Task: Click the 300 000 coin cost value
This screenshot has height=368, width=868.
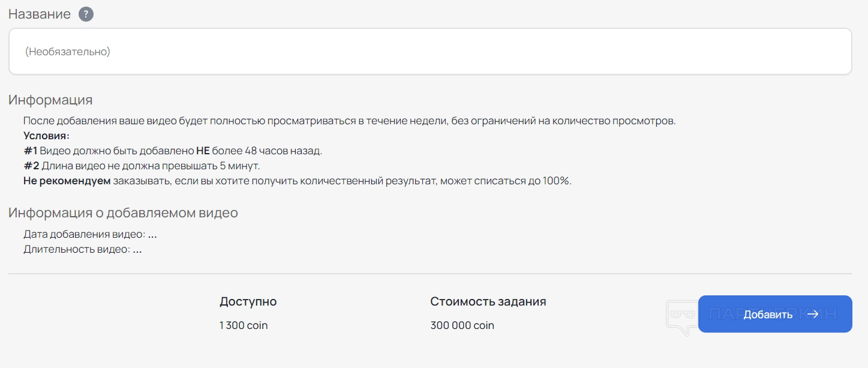Action: click(x=462, y=325)
